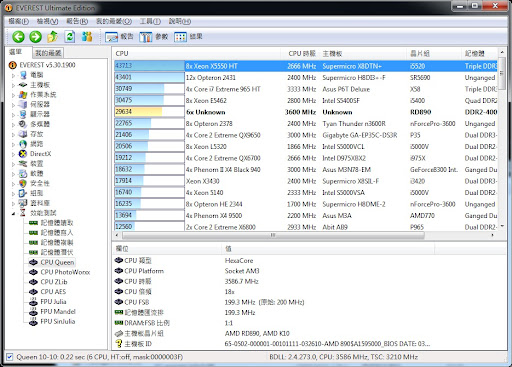Open benchmark 參數 in the toolbar
The image size is (512, 367).
click(154, 37)
